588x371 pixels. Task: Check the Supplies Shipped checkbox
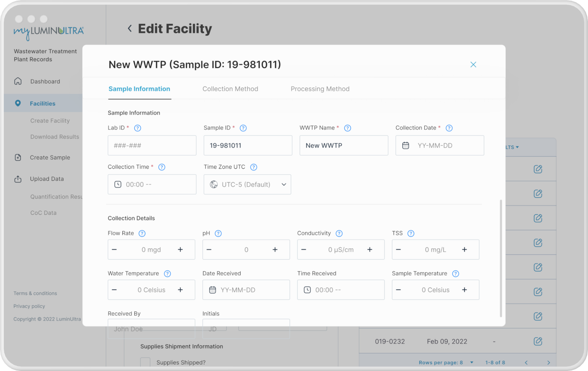pyautogui.click(x=145, y=362)
